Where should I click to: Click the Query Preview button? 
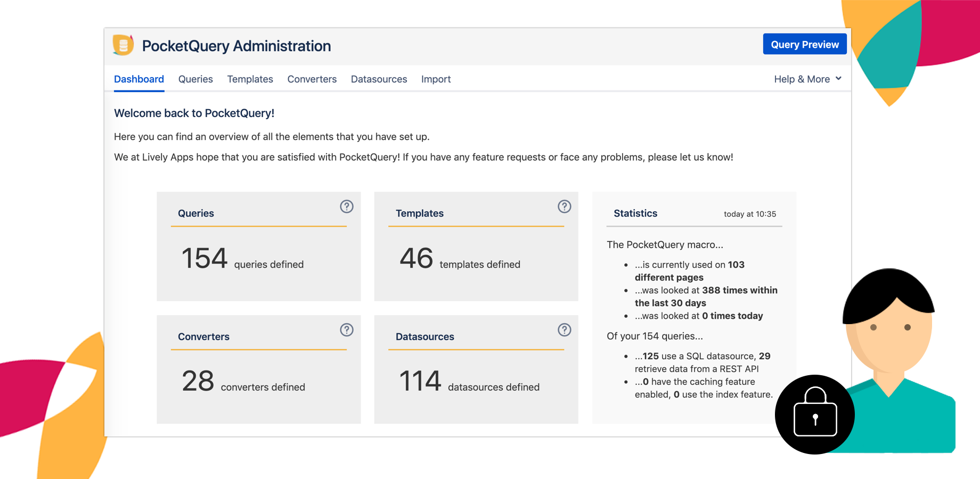805,44
